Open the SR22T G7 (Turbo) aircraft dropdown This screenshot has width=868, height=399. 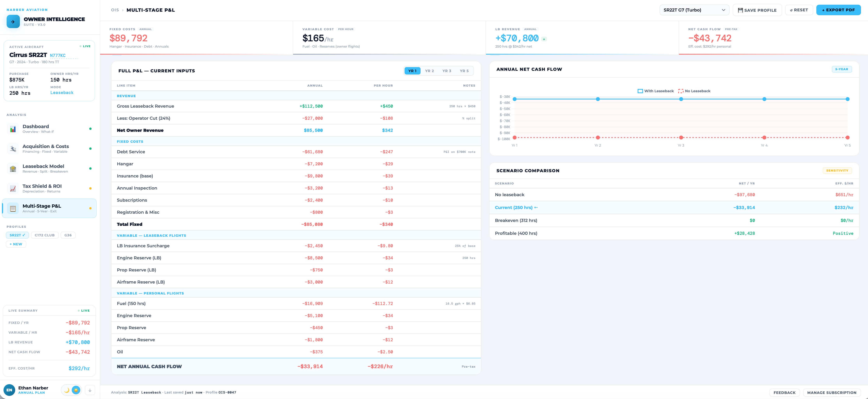694,10
